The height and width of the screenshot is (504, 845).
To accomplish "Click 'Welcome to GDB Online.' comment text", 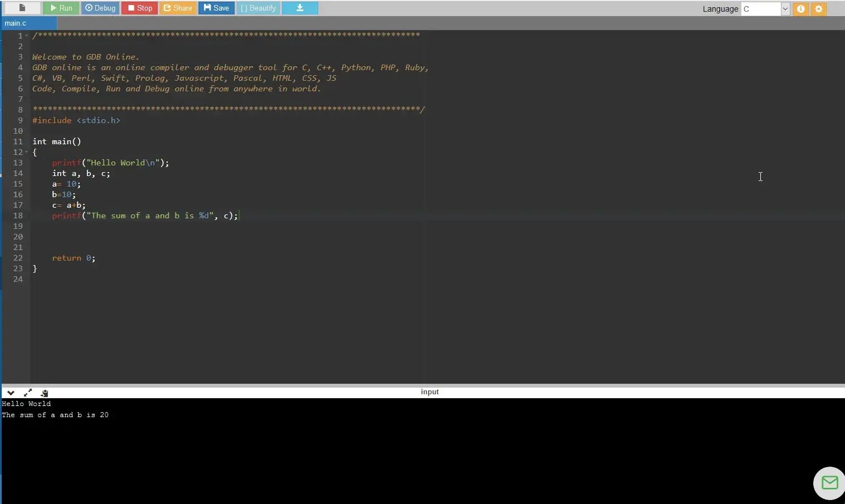I will pyautogui.click(x=86, y=57).
